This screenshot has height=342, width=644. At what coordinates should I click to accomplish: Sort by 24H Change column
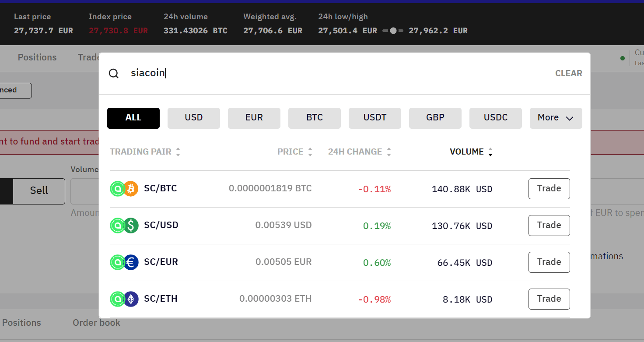360,152
